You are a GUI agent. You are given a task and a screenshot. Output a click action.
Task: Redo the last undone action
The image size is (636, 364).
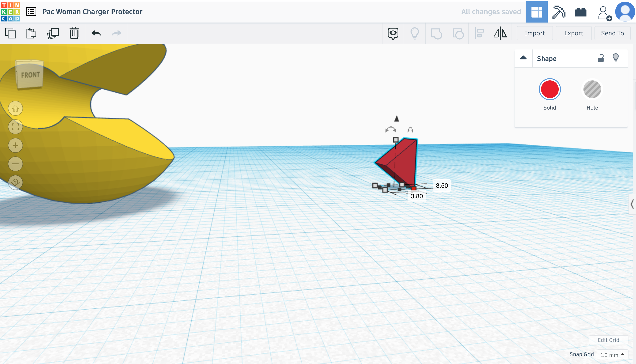[x=117, y=33]
